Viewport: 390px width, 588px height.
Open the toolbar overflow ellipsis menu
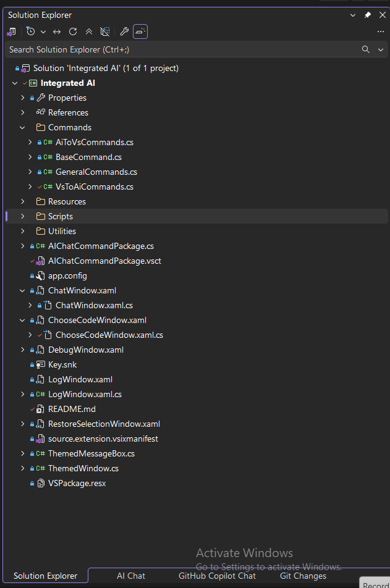381,32
